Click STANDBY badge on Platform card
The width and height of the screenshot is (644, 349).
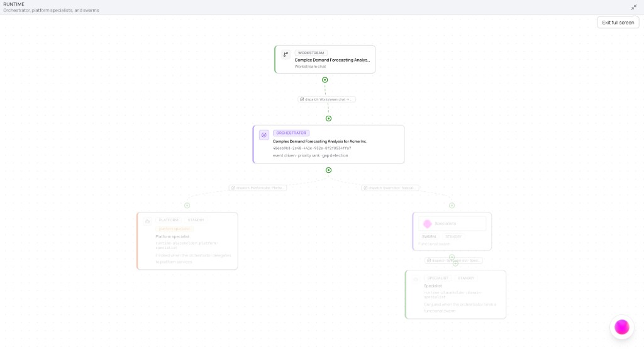196,220
